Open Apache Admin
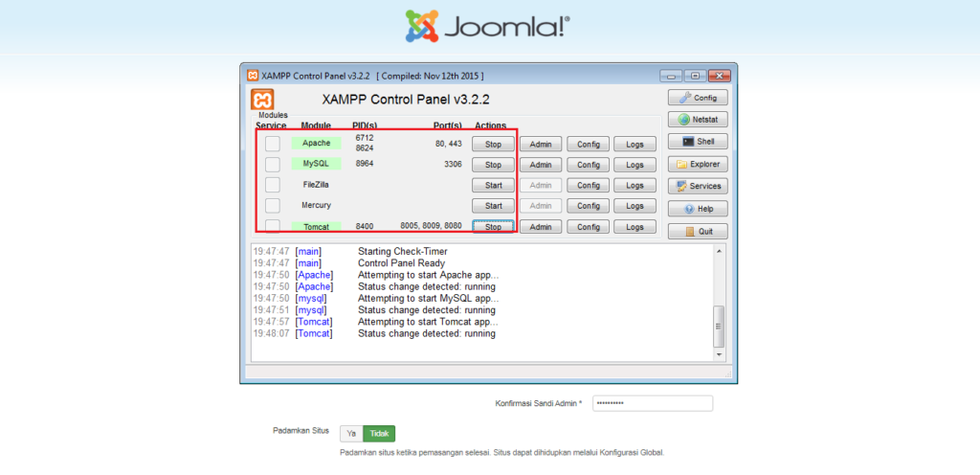This screenshot has height=475, width=980. 541,145
